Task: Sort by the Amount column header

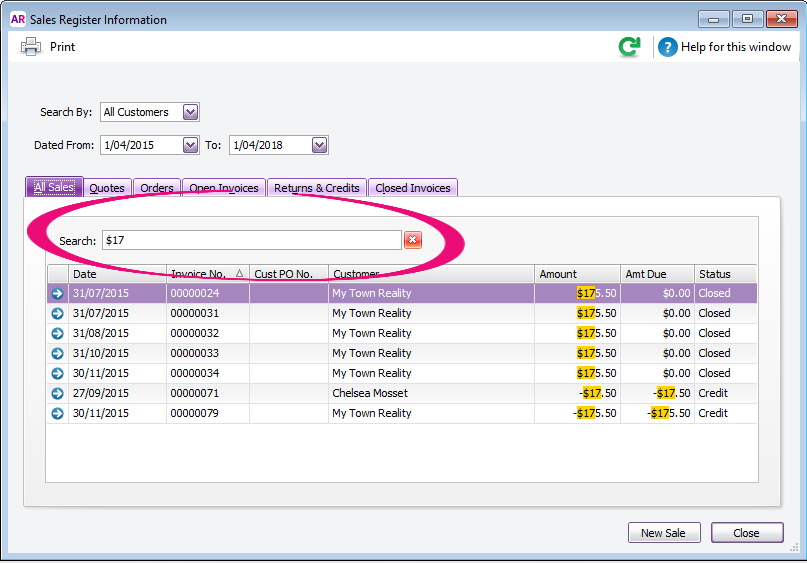Action: pos(576,274)
